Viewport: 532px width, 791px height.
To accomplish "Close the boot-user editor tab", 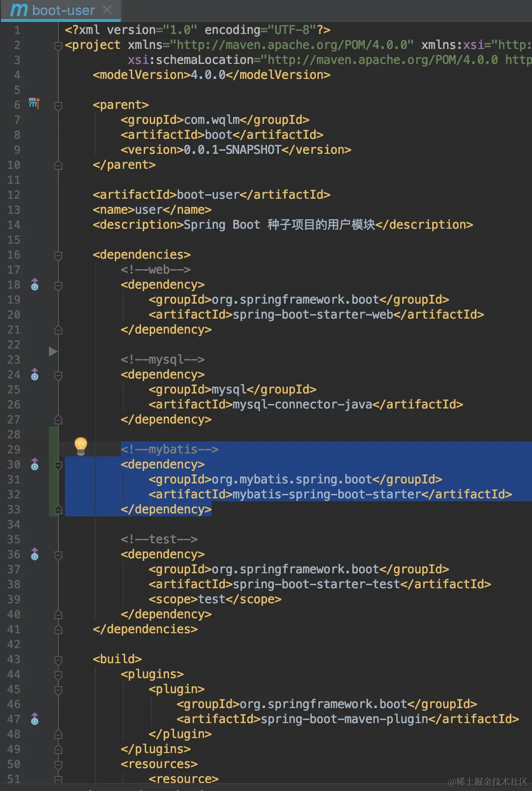I will coord(107,9).
